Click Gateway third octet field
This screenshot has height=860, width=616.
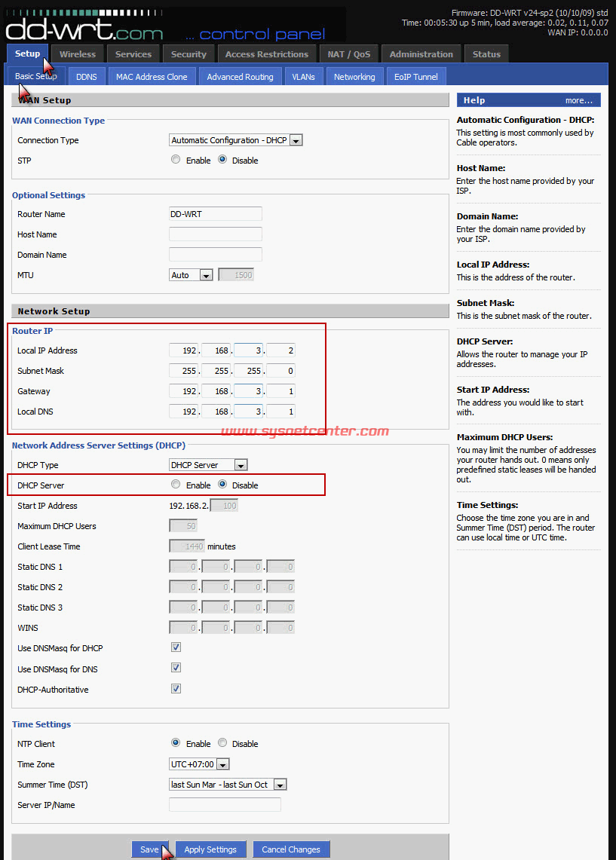pos(249,391)
